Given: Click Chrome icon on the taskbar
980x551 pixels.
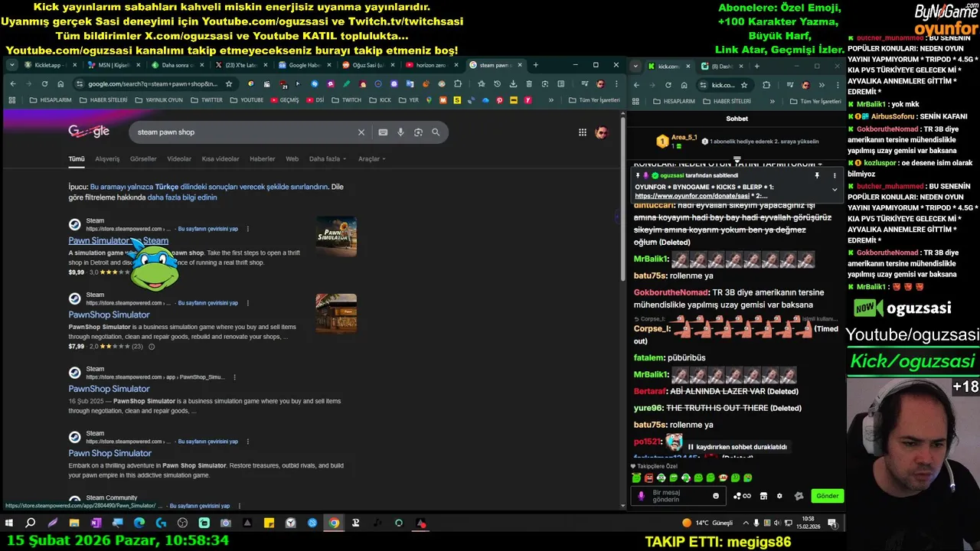Looking at the screenshot, I should click(334, 523).
